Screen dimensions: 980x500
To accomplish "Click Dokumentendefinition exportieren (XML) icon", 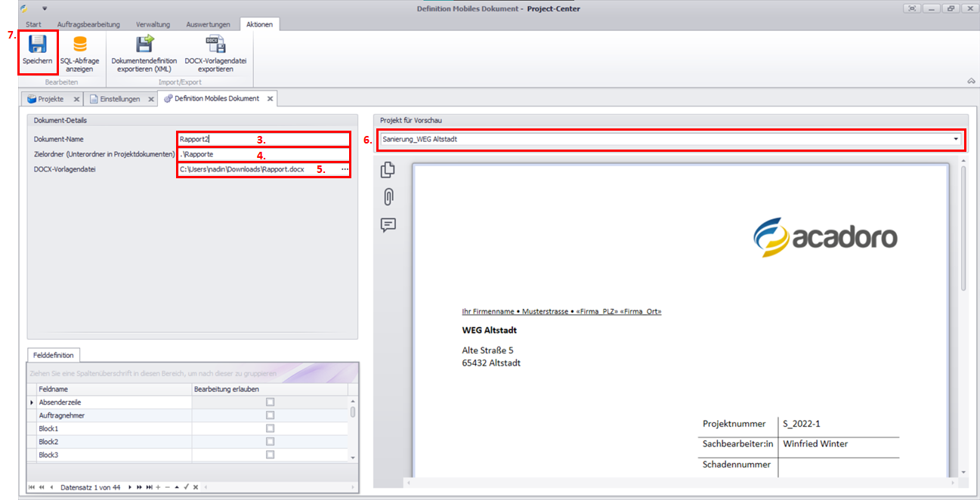I will [144, 44].
